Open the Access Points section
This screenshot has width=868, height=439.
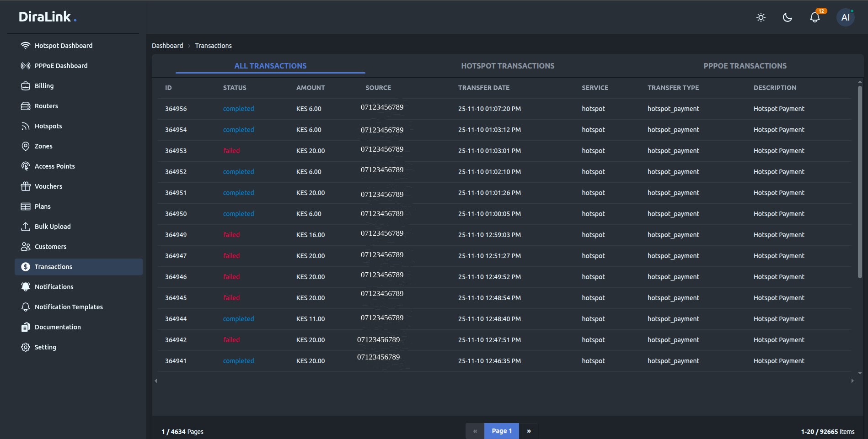(x=54, y=166)
